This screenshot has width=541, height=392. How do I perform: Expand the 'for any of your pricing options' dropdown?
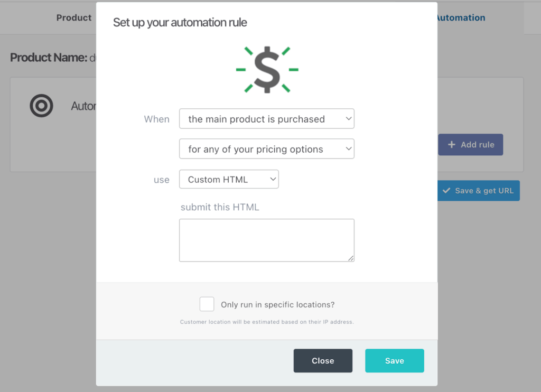pyautogui.click(x=266, y=149)
